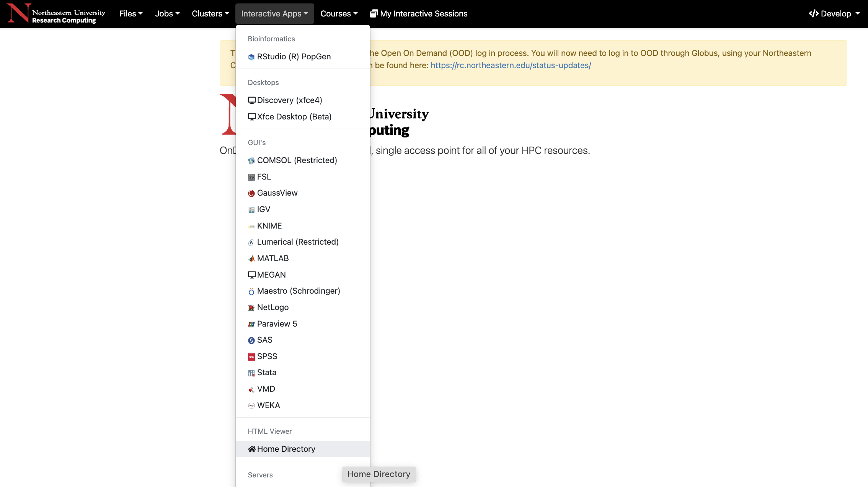Click the Northeastern University Research Computing logo

pyautogui.click(x=56, y=13)
